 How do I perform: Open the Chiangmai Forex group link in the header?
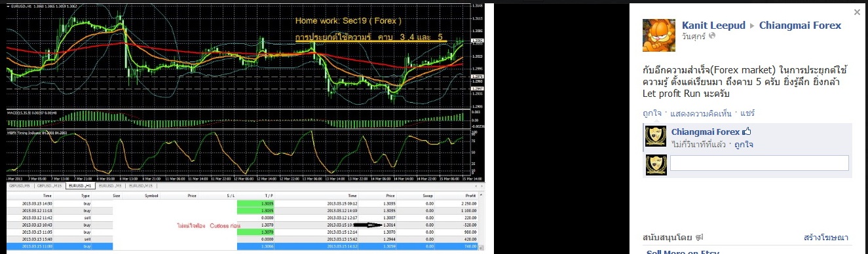click(800, 26)
